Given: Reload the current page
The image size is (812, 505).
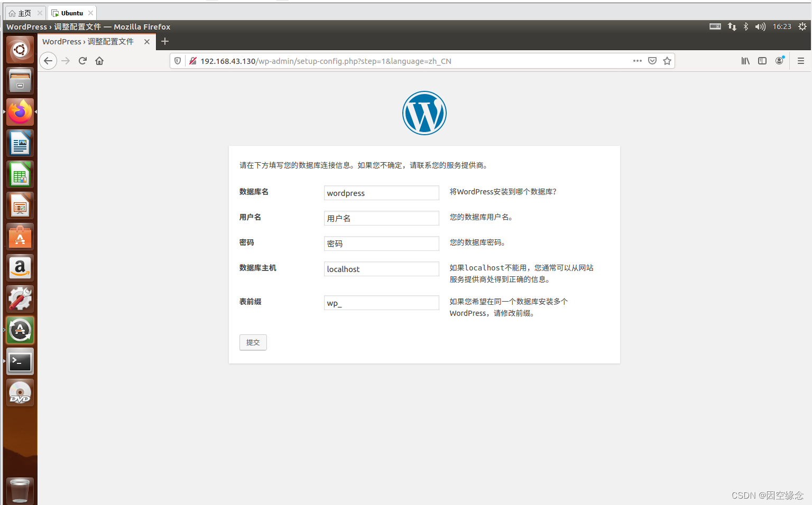Looking at the screenshot, I should point(82,61).
